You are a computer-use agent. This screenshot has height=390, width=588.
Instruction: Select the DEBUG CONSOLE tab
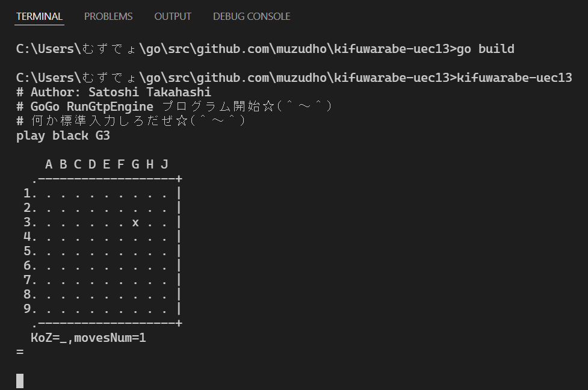(252, 16)
